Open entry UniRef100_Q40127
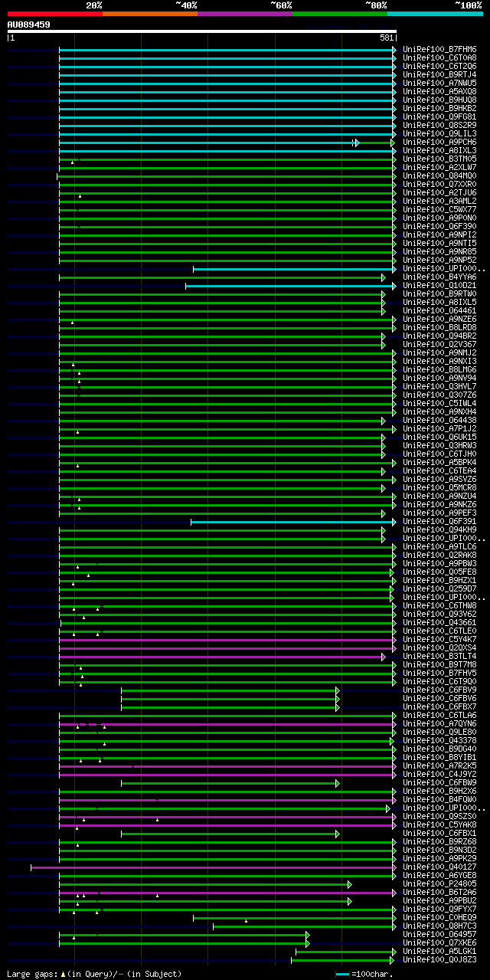The height and width of the screenshot is (980, 490). (x=439, y=867)
